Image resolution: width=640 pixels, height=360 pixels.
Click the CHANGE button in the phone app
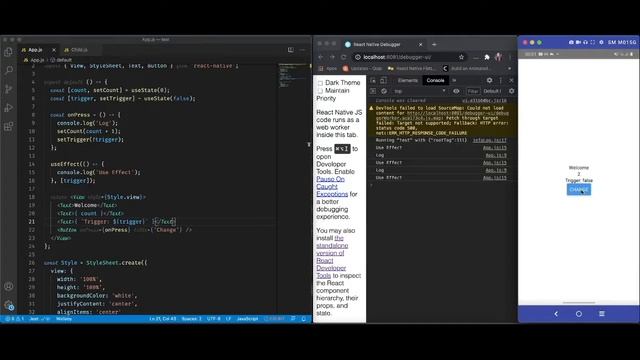(578, 189)
